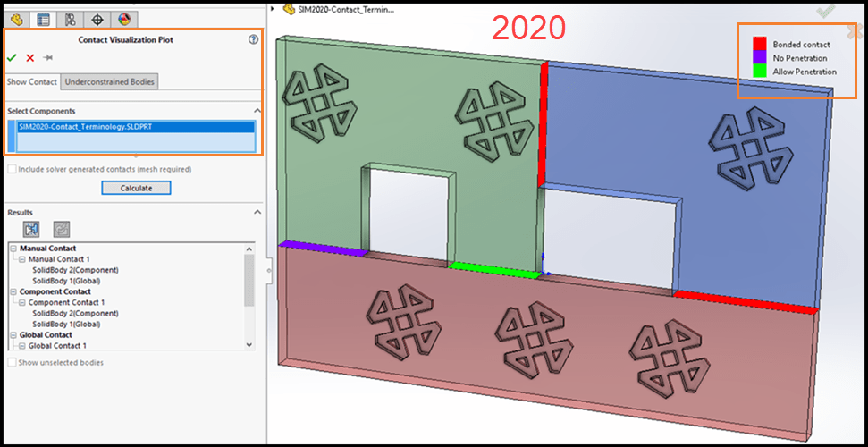Image resolution: width=868 pixels, height=447 pixels.
Task: Click the first Results contact view icon
Action: click(30, 229)
